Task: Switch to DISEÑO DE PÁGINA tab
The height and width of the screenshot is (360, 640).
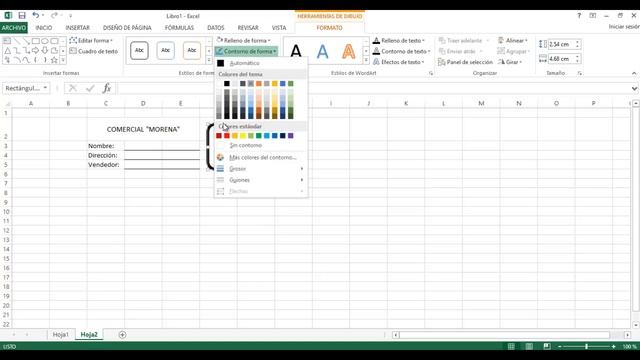Action: click(127, 28)
